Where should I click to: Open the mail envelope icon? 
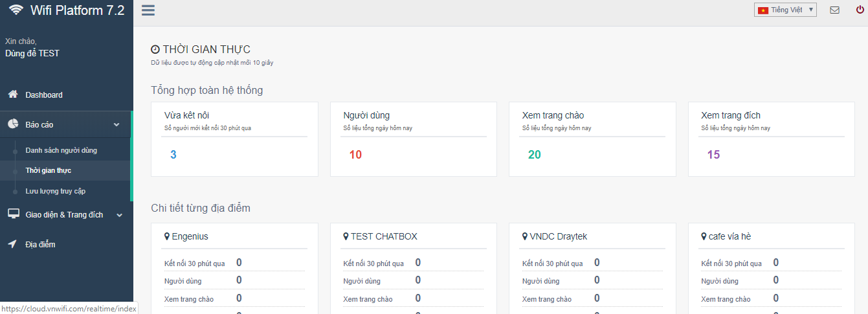pyautogui.click(x=834, y=10)
